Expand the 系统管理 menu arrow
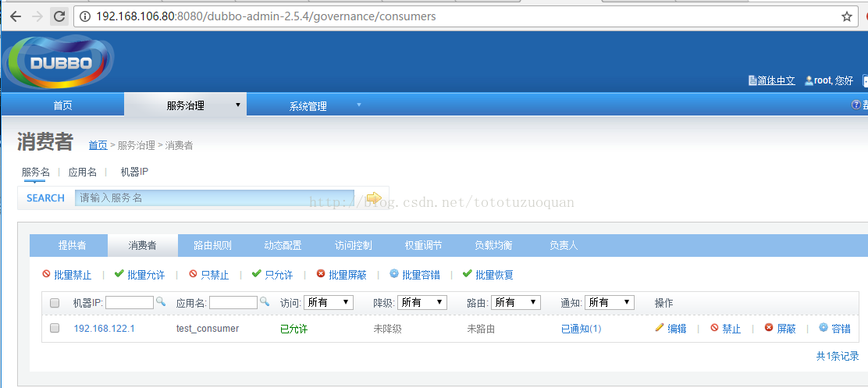This screenshot has width=868, height=388. pyautogui.click(x=359, y=105)
